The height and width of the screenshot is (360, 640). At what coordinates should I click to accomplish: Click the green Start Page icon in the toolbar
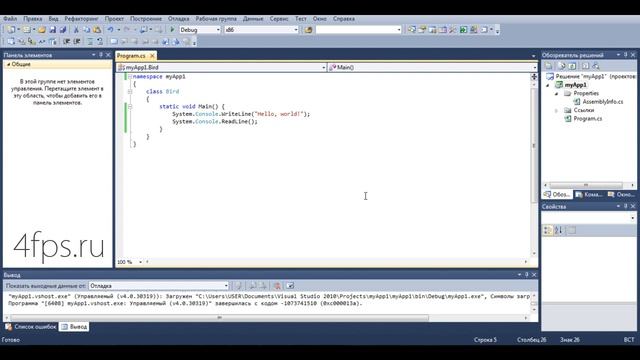464,30
